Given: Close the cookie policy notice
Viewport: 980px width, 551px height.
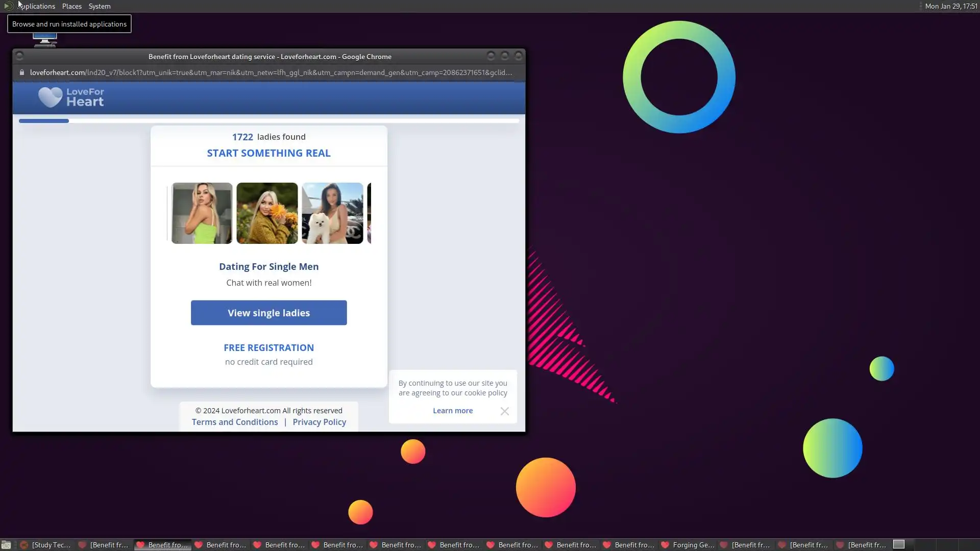Looking at the screenshot, I should pos(504,411).
